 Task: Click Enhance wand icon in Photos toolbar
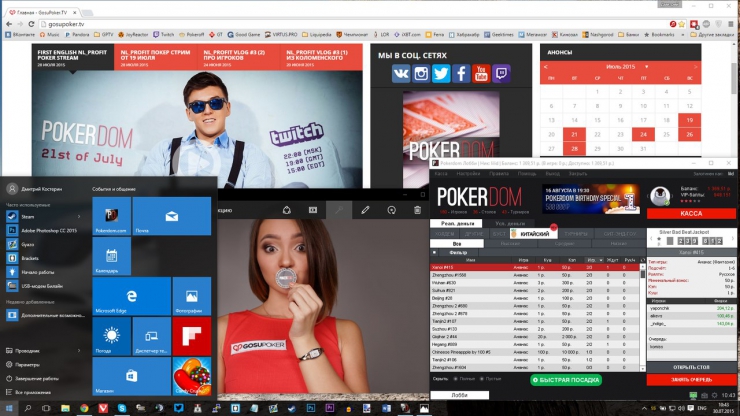[x=339, y=210]
